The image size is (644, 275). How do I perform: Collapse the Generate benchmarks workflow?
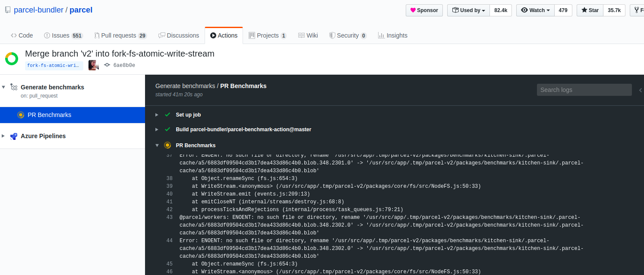[x=3, y=87]
